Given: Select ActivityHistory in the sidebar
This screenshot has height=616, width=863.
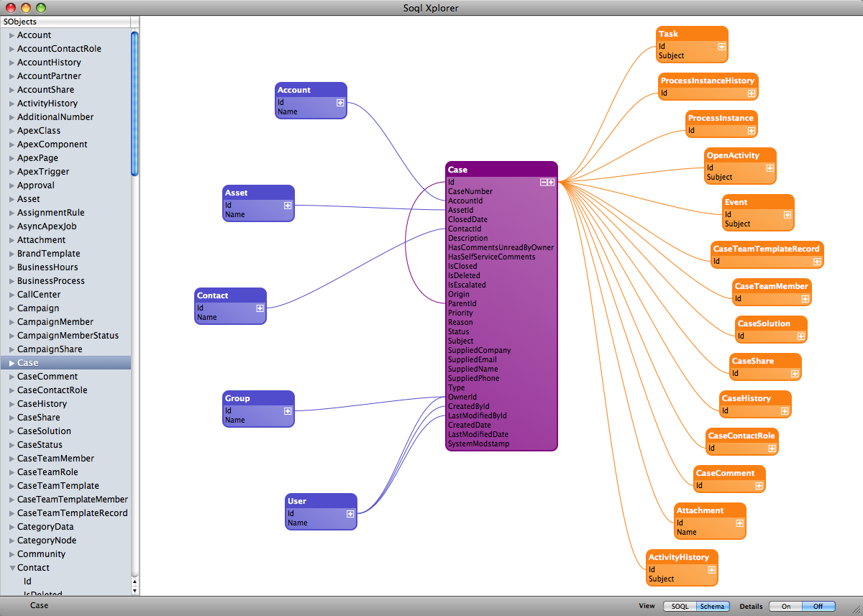Looking at the screenshot, I should tap(47, 104).
